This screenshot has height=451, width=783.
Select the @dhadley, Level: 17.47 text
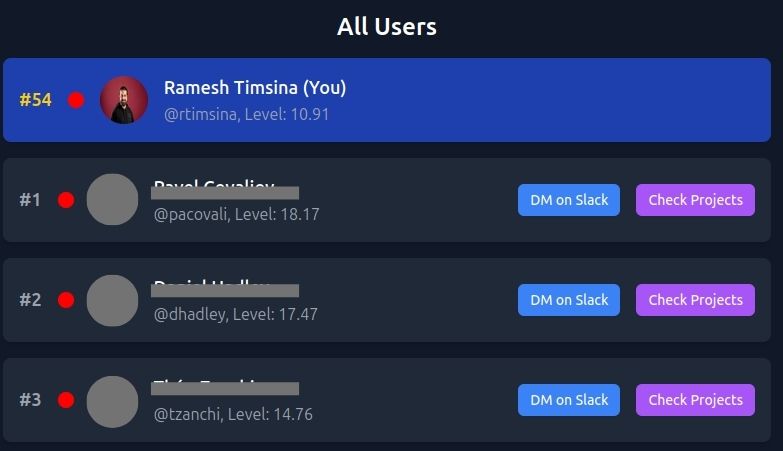pos(236,314)
